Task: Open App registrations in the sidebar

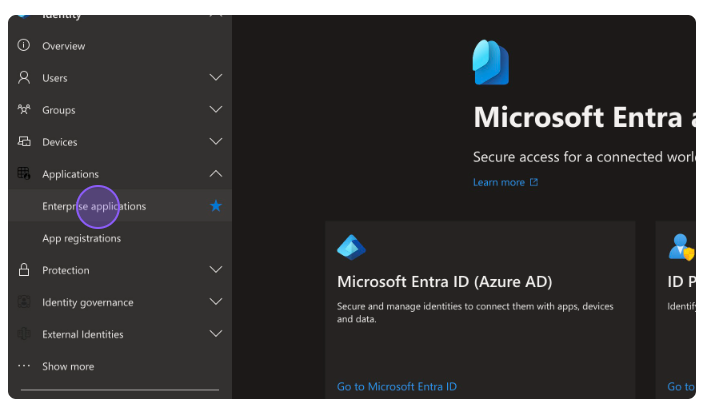Action: click(x=81, y=238)
